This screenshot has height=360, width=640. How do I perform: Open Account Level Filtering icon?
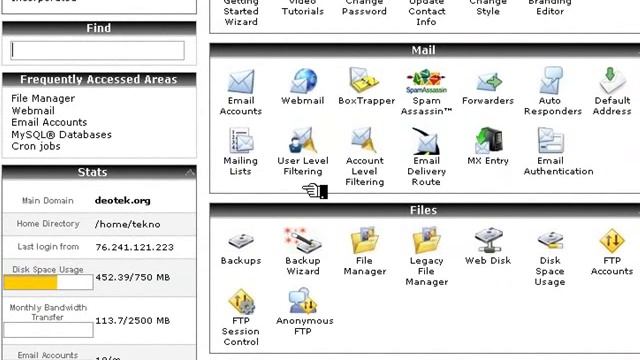(x=364, y=141)
